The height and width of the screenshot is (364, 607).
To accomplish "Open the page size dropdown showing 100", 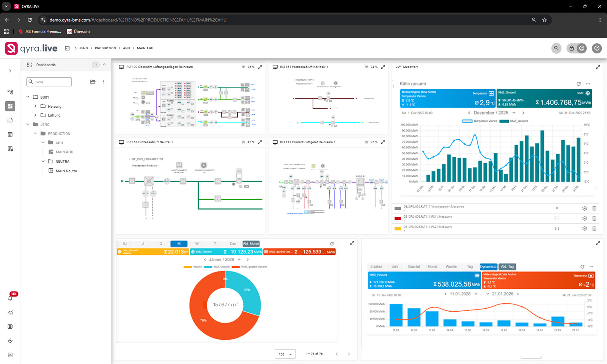I will coord(285,354).
